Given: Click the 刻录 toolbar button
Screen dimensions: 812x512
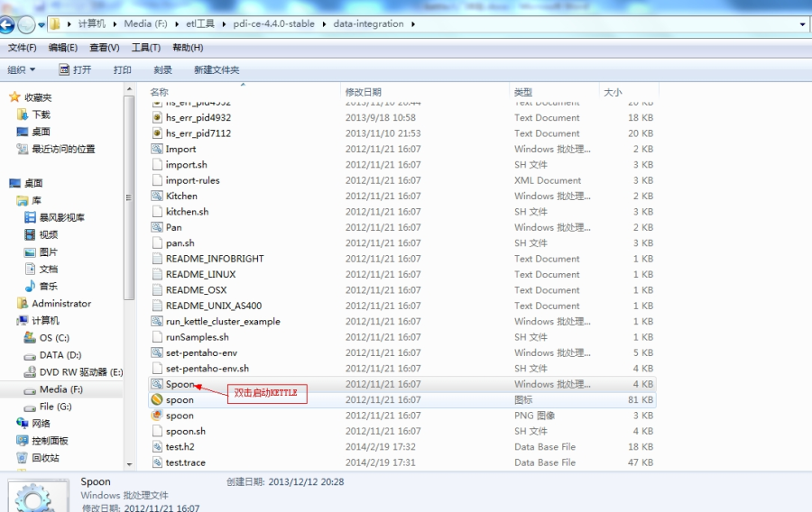Looking at the screenshot, I should (162, 69).
